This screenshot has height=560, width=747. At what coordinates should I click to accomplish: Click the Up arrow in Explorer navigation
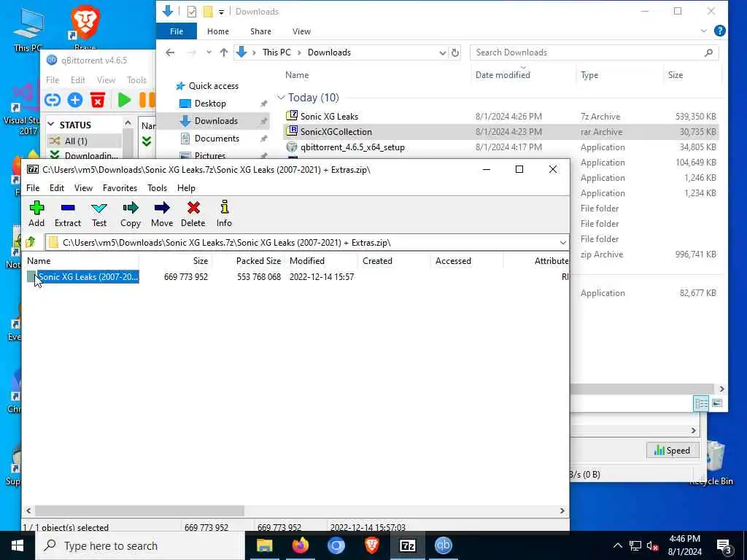(223, 52)
